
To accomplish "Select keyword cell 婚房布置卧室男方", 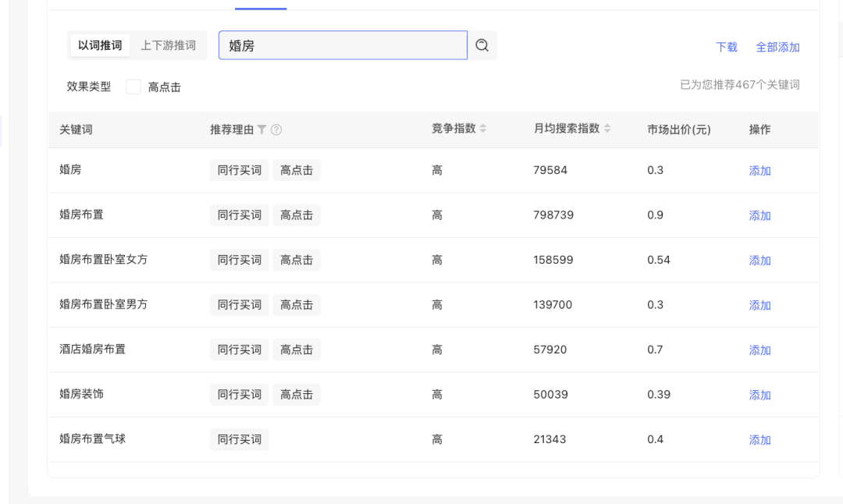I will click(103, 304).
